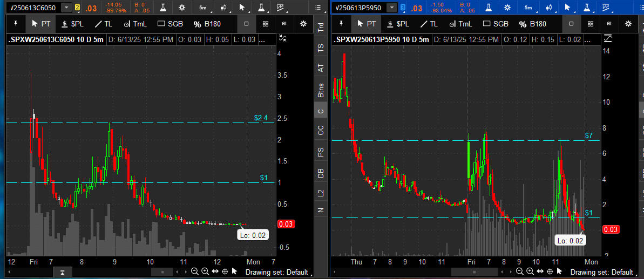The height and width of the screenshot is (279, 644).
Task: Click the left chart horizontal scrollbar thumb
Action: (162, 271)
